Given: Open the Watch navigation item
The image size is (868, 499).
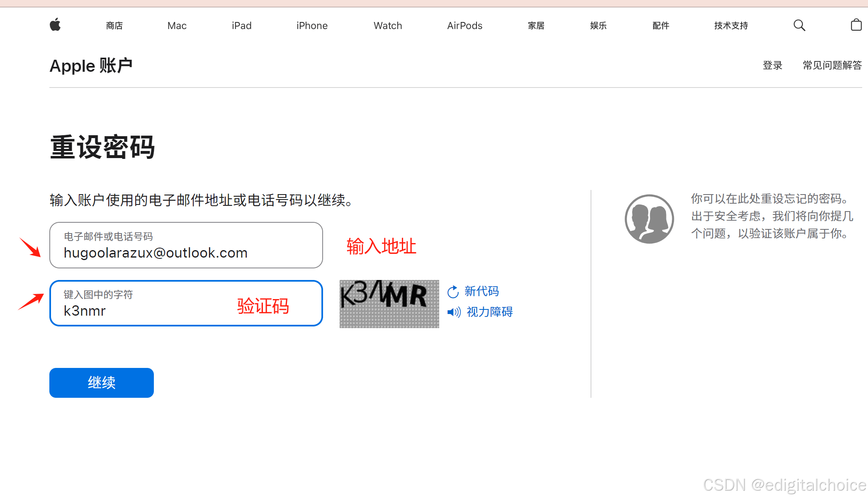Looking at the screenshot, I should pos(387,26).
